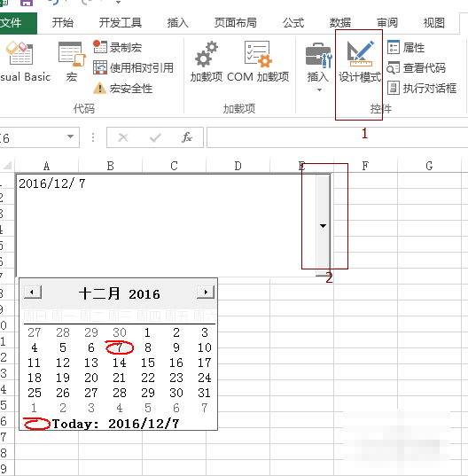The image size is (468, 476).
Task: Select December 25 in the calendar
Action: pyautogui.click(x=35, y=393)
